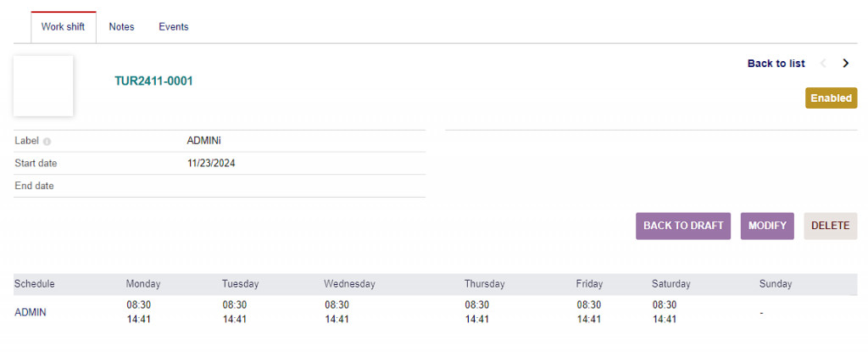The height and width of the screenshot is (352, 868).
Task: Click the blank photo placeholder thumbnail
Action: (x=43, y=86)
